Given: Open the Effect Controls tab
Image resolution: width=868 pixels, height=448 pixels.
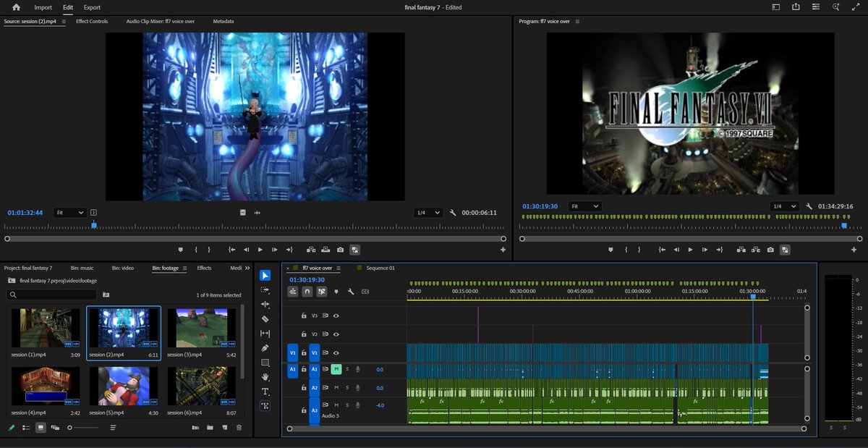Looking at the screenshot, I should (x=92, y=22).
